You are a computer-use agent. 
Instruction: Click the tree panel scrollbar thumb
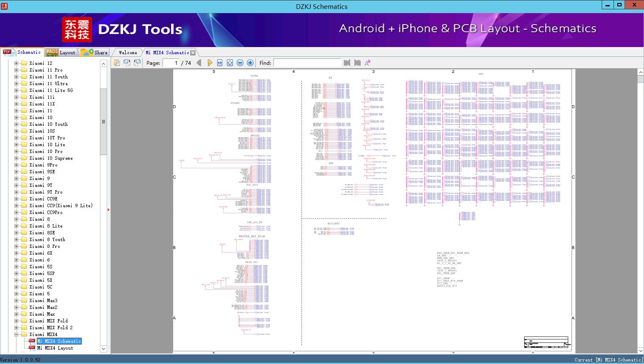pos(103,122)
